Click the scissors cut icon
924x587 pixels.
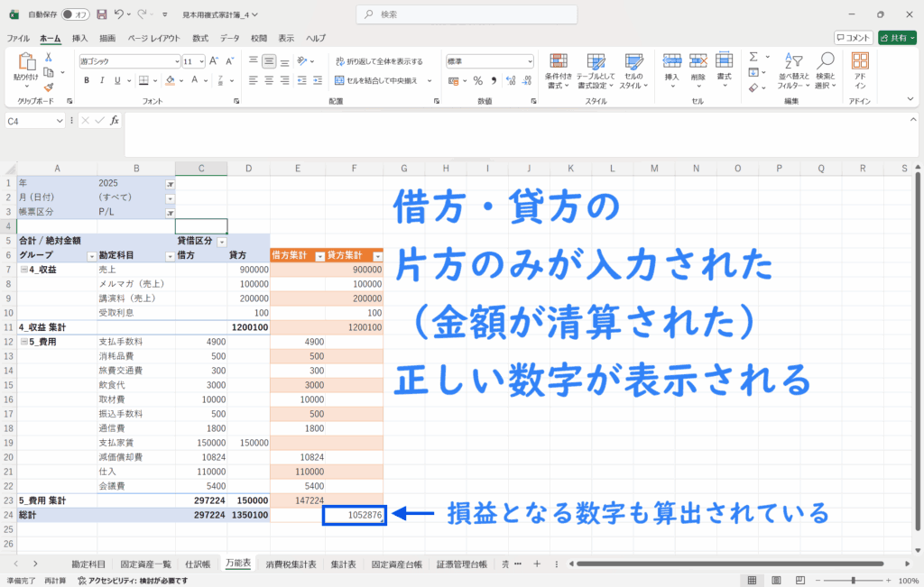[x=49, y=57]
